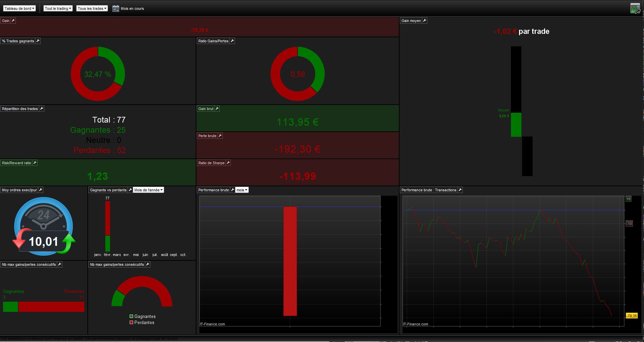Open calendar icon for Mois en cours
Screen dimensions: 644x342
tap(116, 8)
